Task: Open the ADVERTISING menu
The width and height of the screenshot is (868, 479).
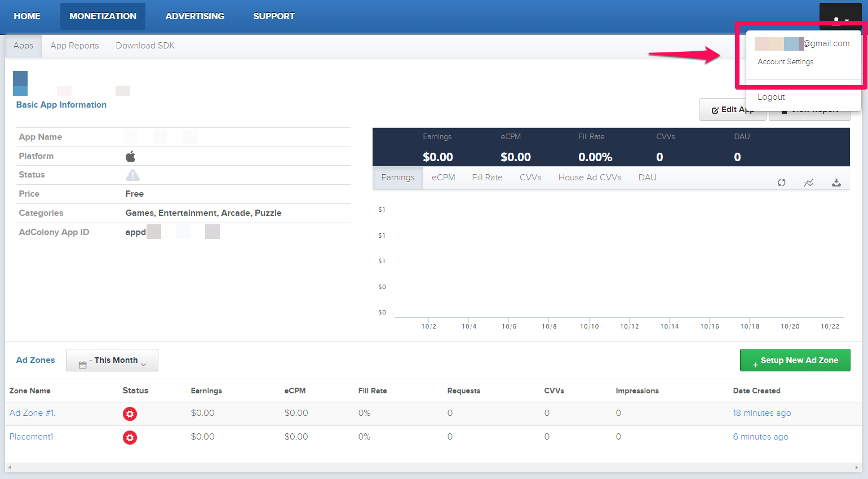Action: tap(195, 16)
